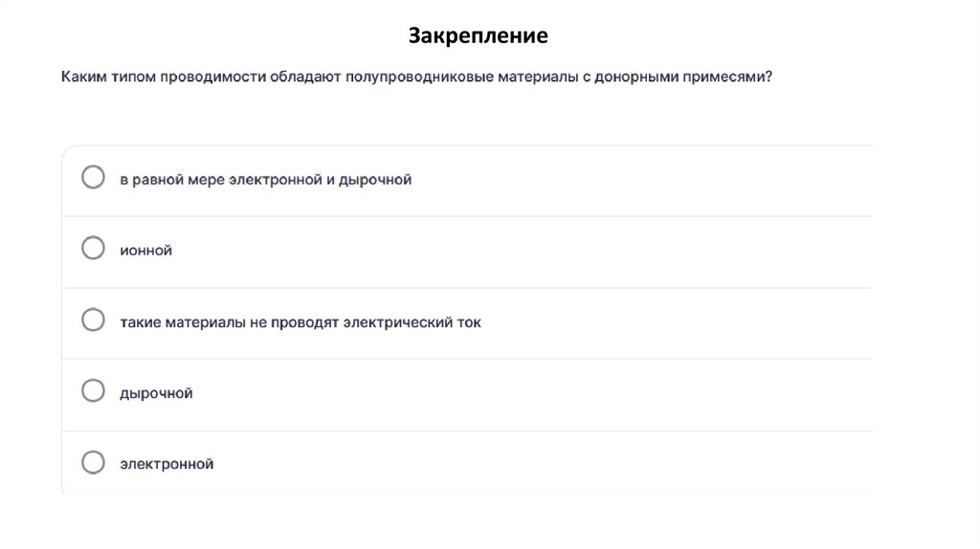Select radio button for "дырочной"
Image resolution: width=980 pixels, height=549 pixels.
93,391
